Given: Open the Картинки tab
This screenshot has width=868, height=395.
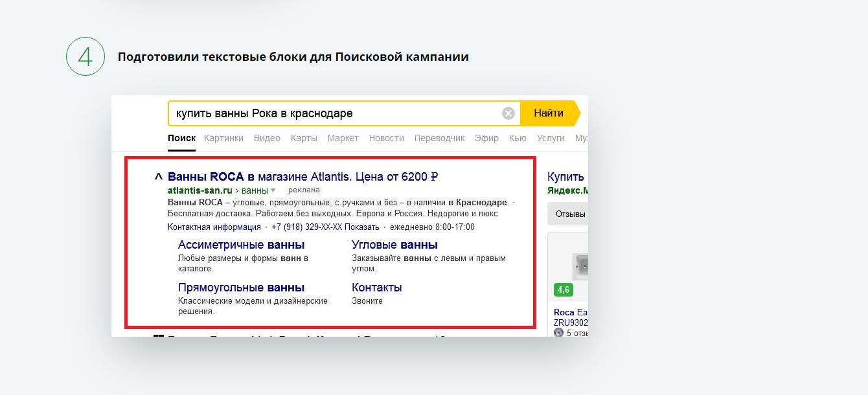Looking at the screenshot, I should (x=223, y=138).
